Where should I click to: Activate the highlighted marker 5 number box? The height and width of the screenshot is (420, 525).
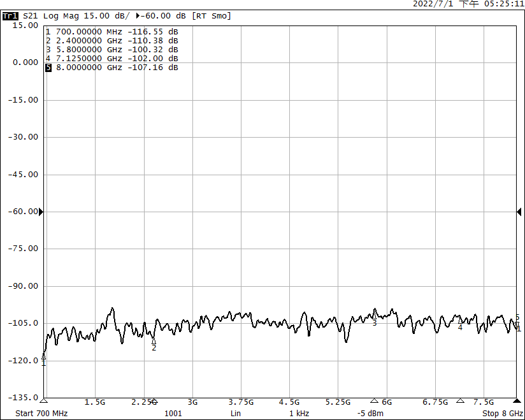click(x=48, y=68)
